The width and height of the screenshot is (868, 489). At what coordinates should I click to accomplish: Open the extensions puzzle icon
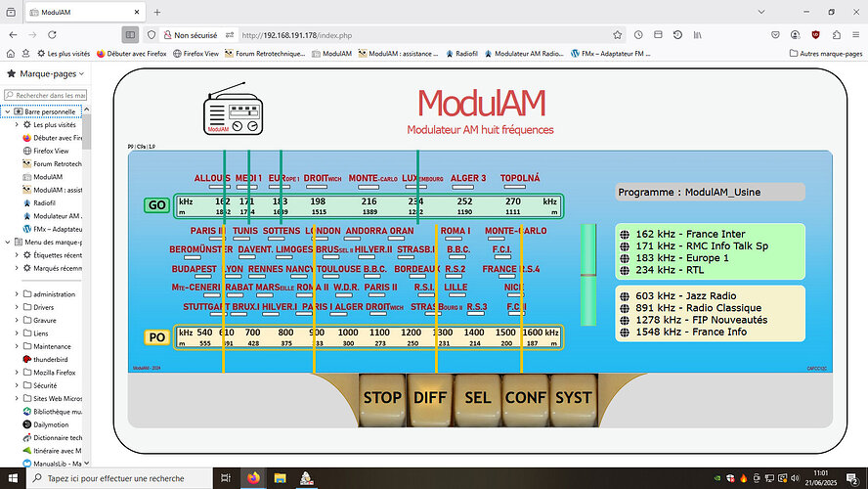837,35
